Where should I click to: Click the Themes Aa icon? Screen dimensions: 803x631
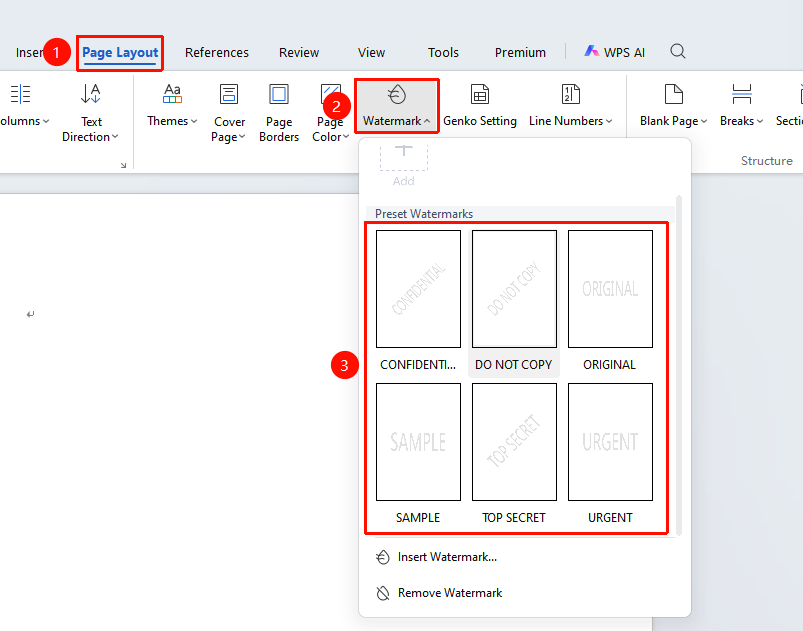click(172, 94)
